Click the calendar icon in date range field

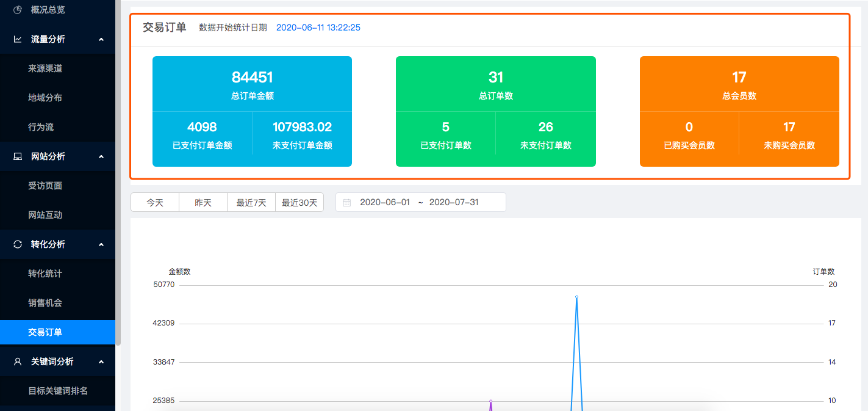pyautogui.click(x=347, y=203)
